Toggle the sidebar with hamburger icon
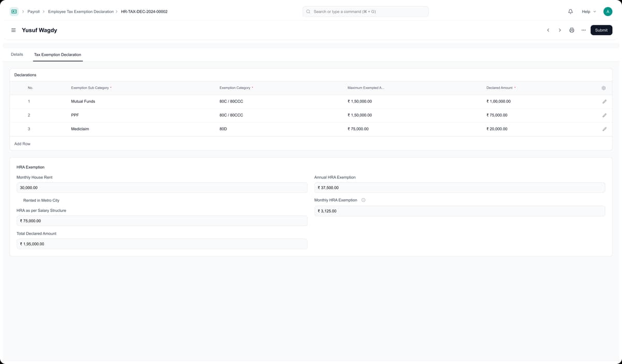Screen dimensions: 622x364 click(x=13, y=30)
